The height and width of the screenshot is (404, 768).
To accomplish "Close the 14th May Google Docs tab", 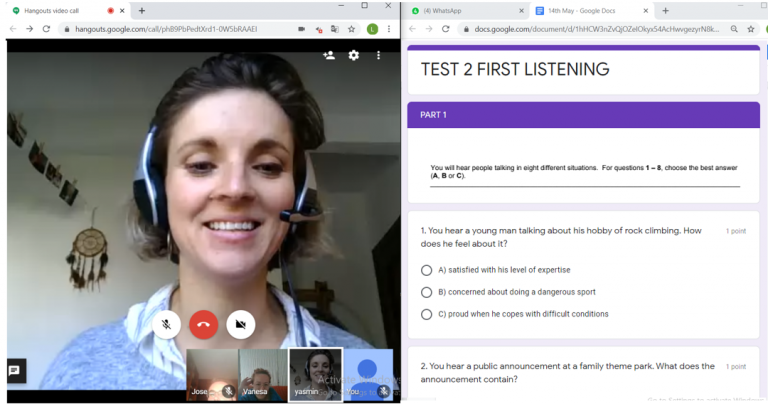I will (x=646, y=11).
